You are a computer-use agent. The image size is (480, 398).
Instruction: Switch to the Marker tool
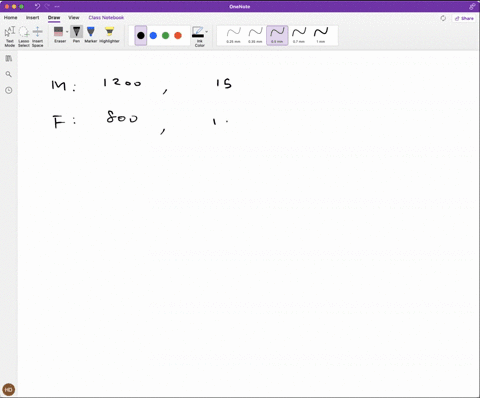click(90, 35)
